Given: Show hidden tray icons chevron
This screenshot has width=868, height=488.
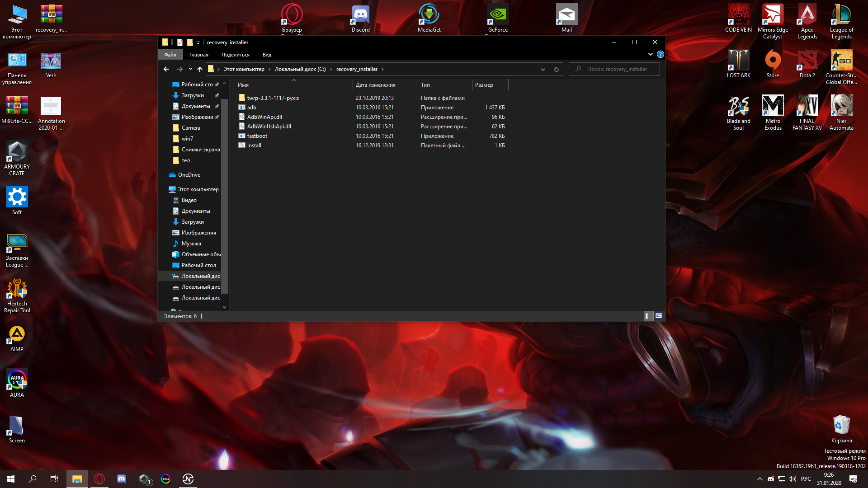Looking at the screenshot, I should pos(759,479).
